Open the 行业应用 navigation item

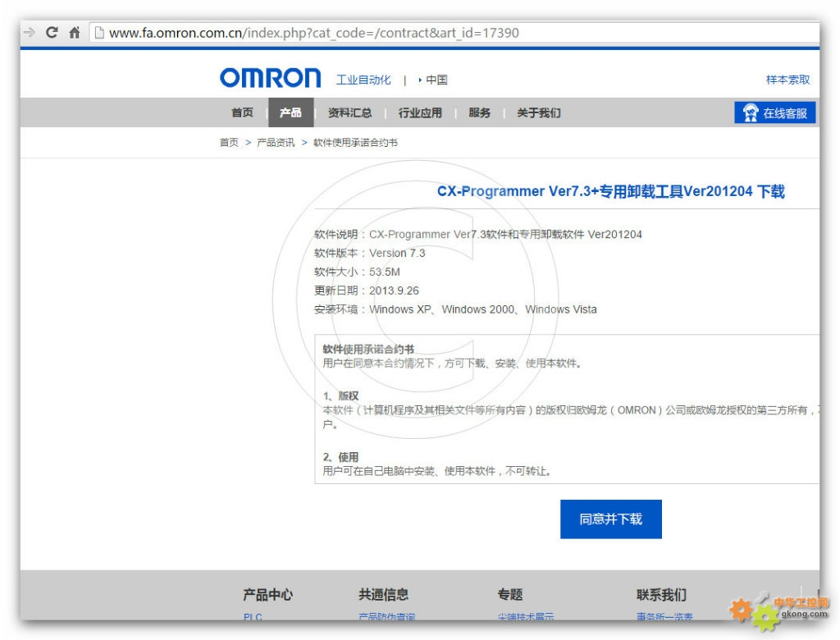click(420, 112)
